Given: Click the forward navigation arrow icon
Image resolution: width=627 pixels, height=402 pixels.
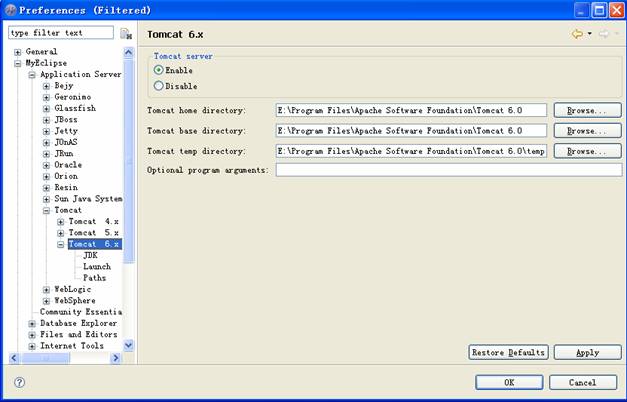Looking at the screenshot, I should (603, 34).
